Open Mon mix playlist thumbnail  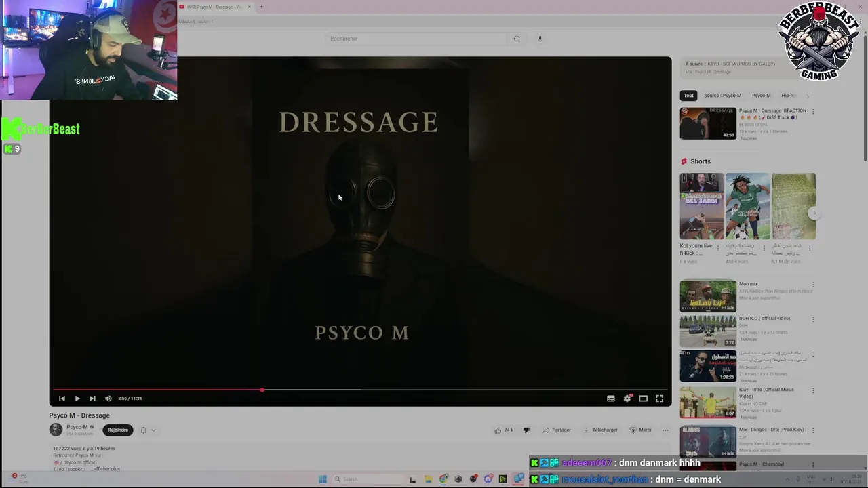click(708, 296)
